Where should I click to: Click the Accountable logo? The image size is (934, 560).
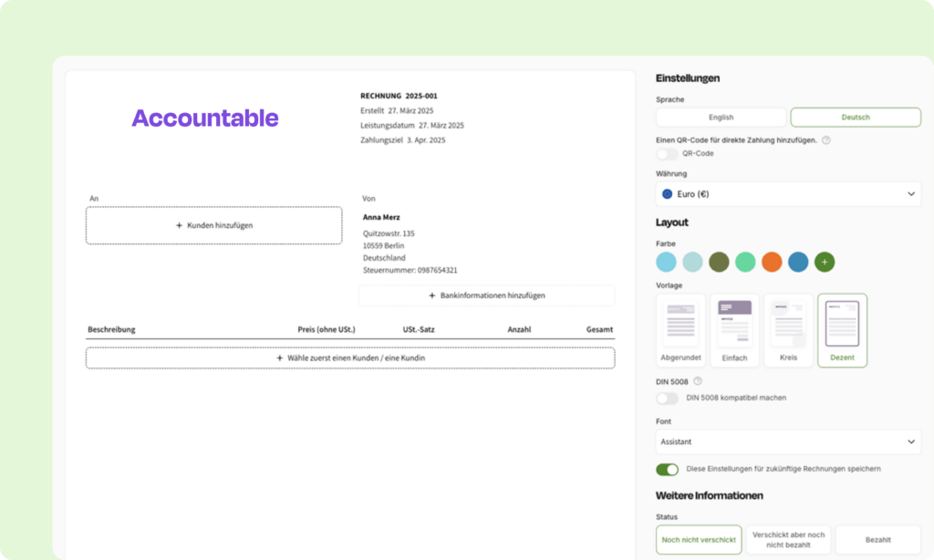coord(205,118)
